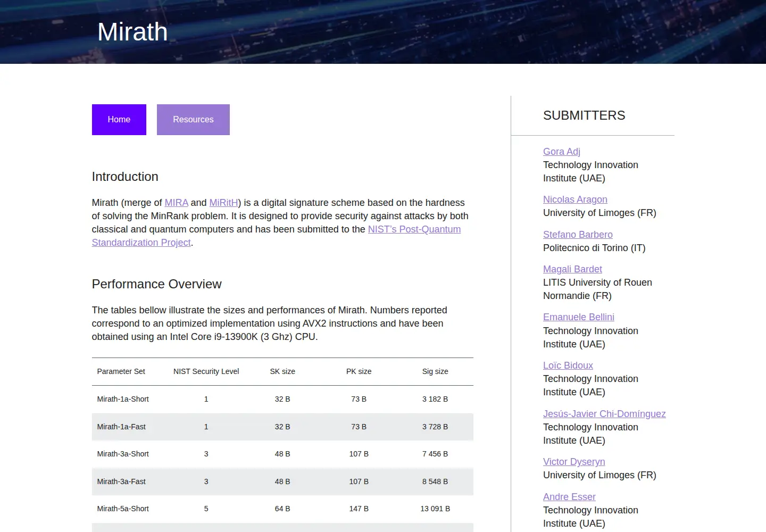Image resolution: width=766 pixels, height=532 pixels.
Task: Click the 7 456 B signature size
Action: [x=435, y=454]
